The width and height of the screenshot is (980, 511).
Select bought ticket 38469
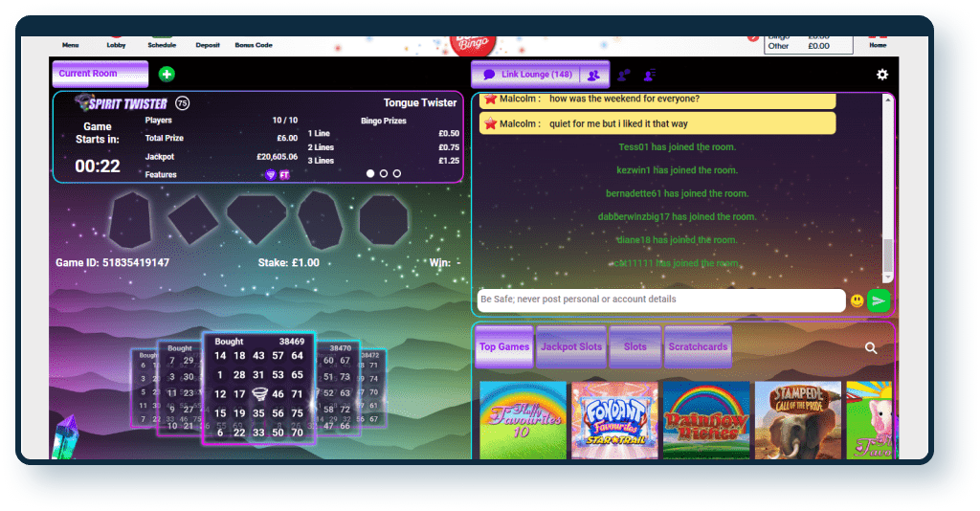coord(258,388)
